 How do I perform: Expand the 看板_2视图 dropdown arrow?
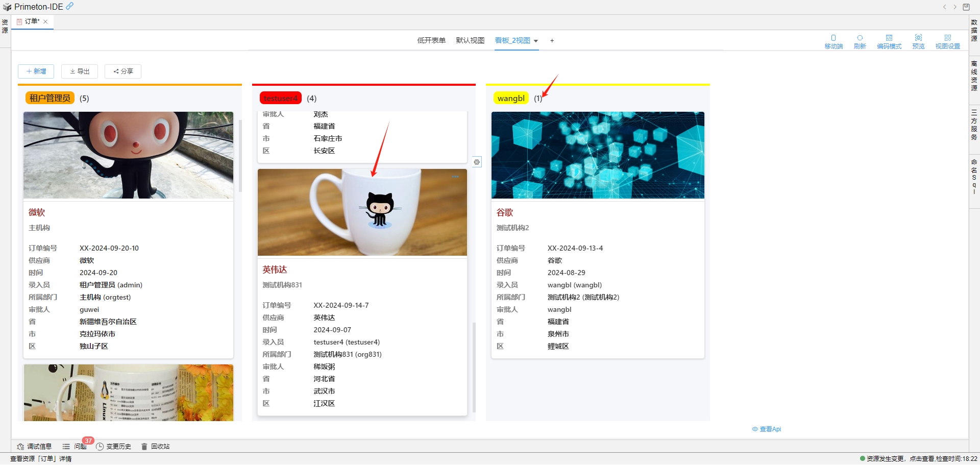click(536, 41)
